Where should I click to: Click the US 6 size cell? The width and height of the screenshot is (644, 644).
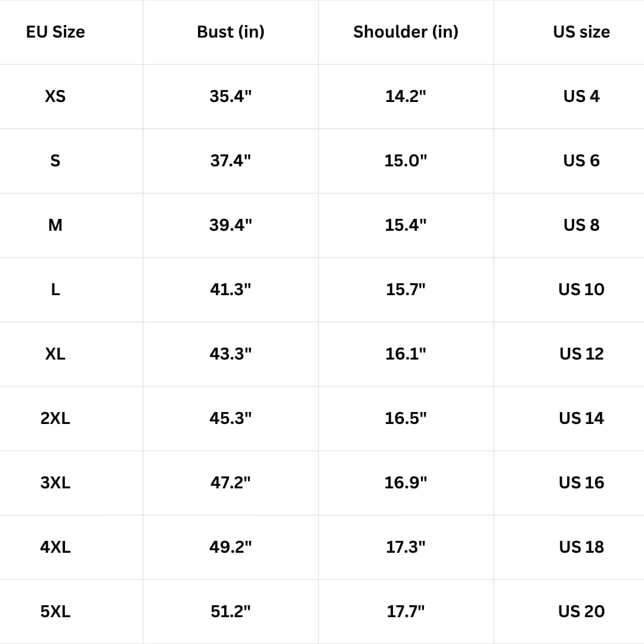click(x=581, y=160)
